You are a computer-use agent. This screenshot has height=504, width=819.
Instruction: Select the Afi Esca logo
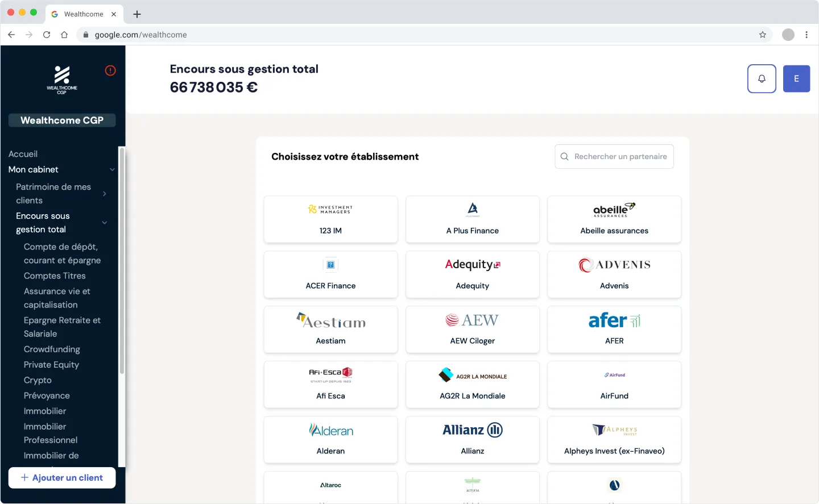(x=330, y=375)
